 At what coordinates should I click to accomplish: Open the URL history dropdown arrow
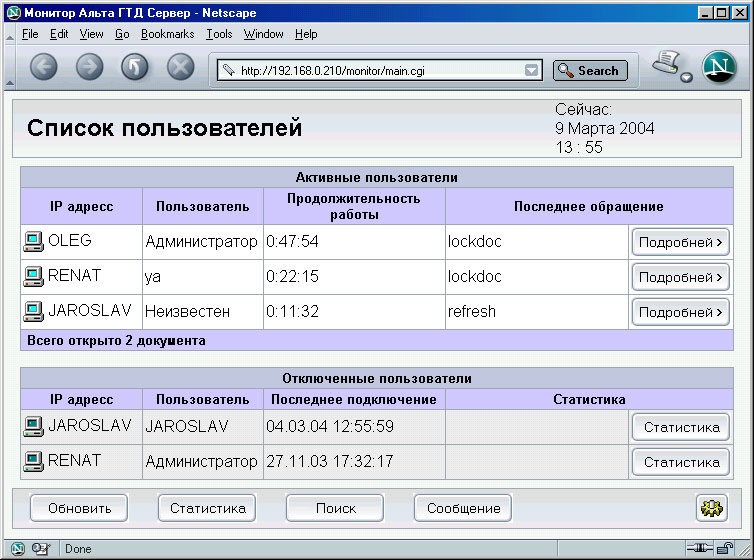click(532, 71)
